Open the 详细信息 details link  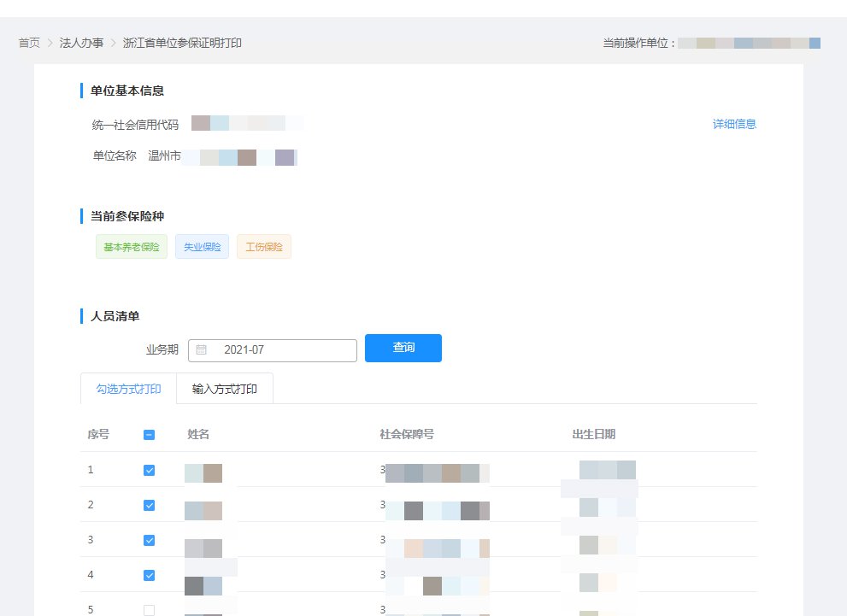coord(734,124)
